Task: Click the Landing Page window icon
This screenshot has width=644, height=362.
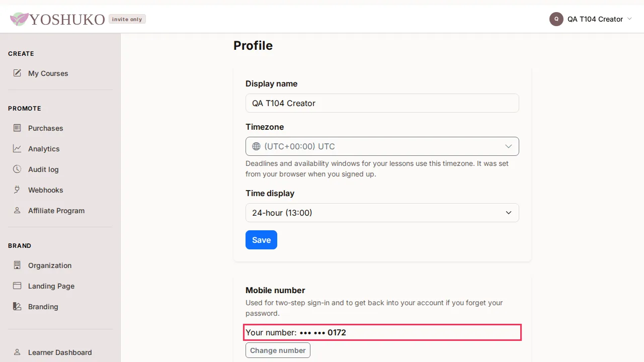Action: pyautogui.click(x=17, y=286)
